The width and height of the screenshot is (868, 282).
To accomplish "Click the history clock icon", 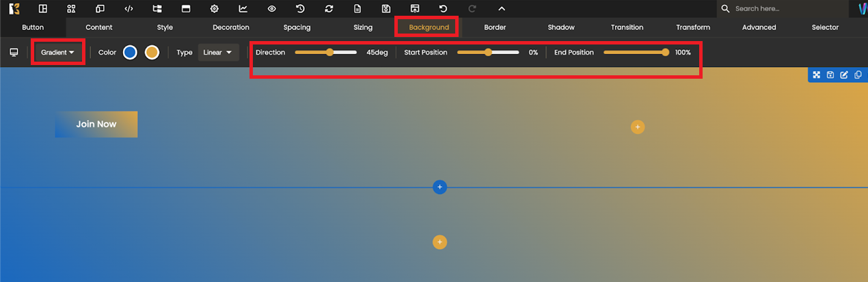I will click(300, 9).
